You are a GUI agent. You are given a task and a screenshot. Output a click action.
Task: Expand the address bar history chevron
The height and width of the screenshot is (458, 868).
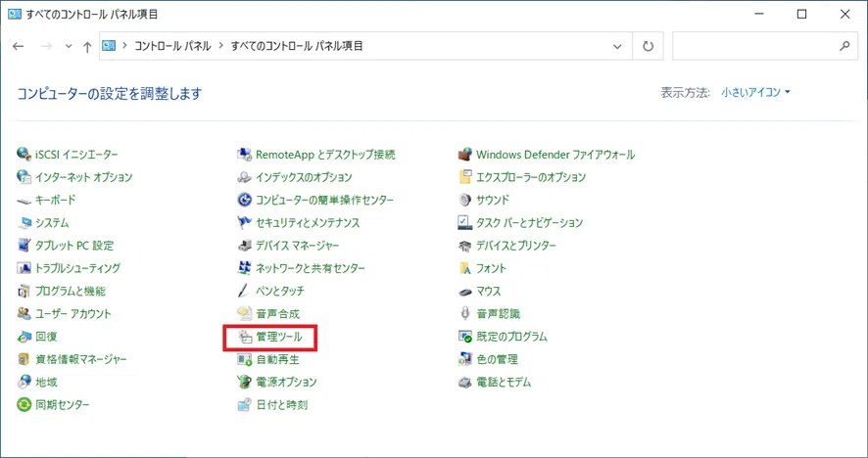click(x=617, y=46)
